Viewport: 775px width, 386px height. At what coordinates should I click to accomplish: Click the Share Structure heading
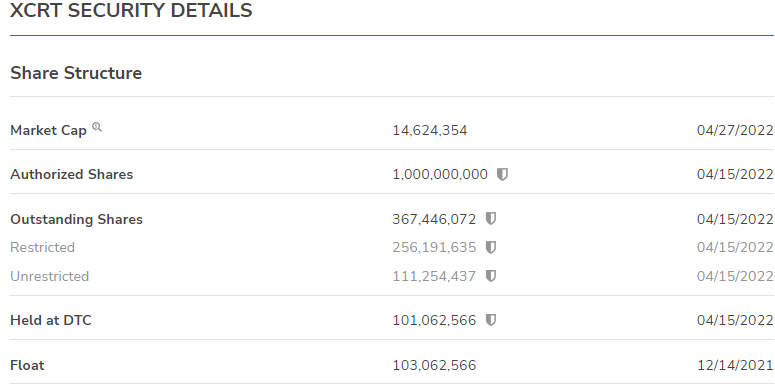tap(76, 73)
